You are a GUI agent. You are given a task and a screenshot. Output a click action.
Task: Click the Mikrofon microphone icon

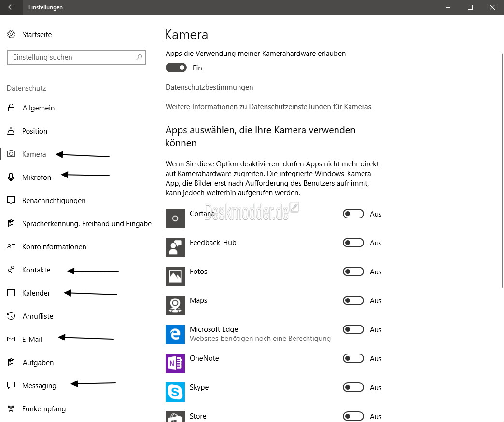pyautogui.click(x=11, y=177)
